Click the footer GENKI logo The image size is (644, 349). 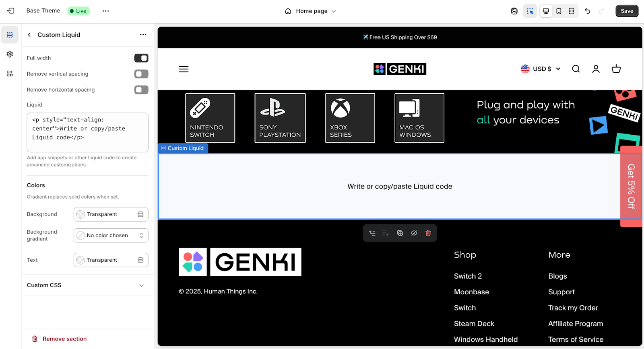(x=240, y=262)
